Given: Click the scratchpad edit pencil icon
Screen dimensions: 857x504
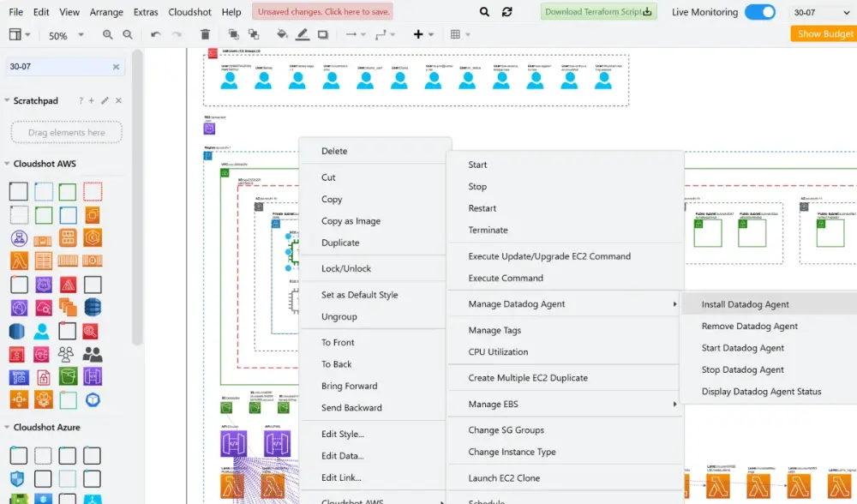Looking at the screenshot, I should [105, 100].
